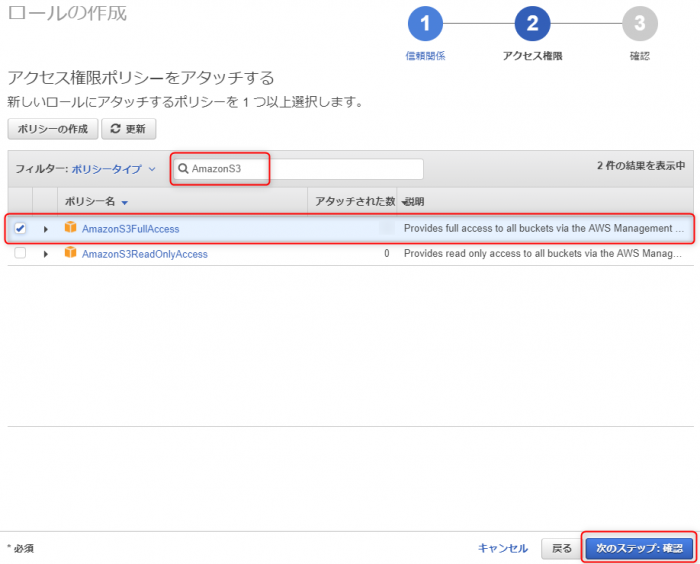Click the アタッチされた数 column header
The height and width of the screenshot is (564, 700).
(355, 201)
